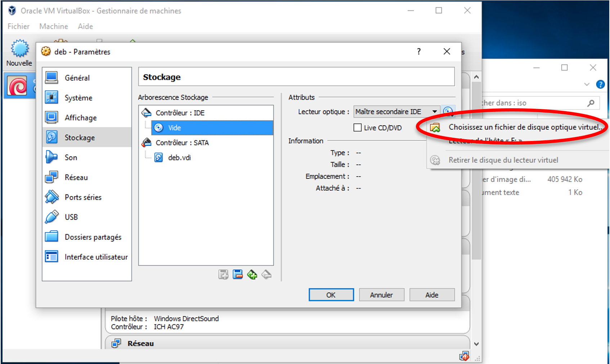
Task: Click the search magnifier in file dialog
Action: coord(591,103)
